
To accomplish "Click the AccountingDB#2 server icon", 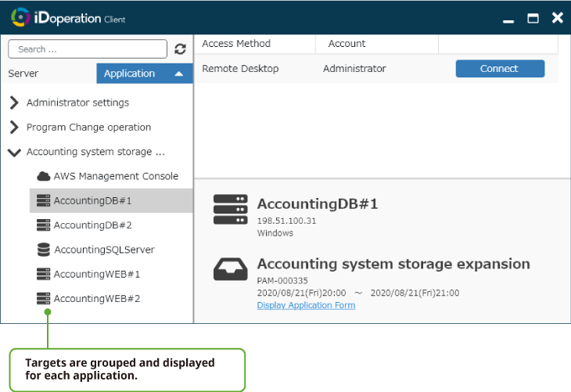I will tap(43, 225).
